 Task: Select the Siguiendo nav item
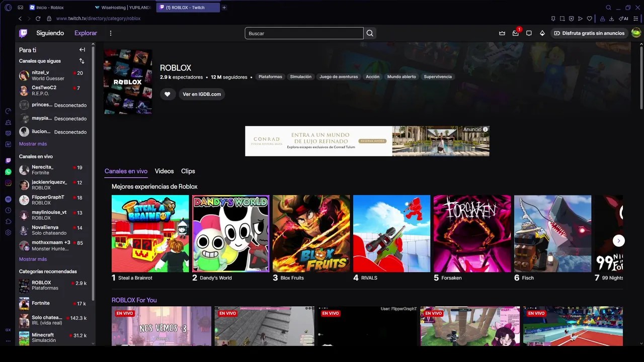coord(50,33)
